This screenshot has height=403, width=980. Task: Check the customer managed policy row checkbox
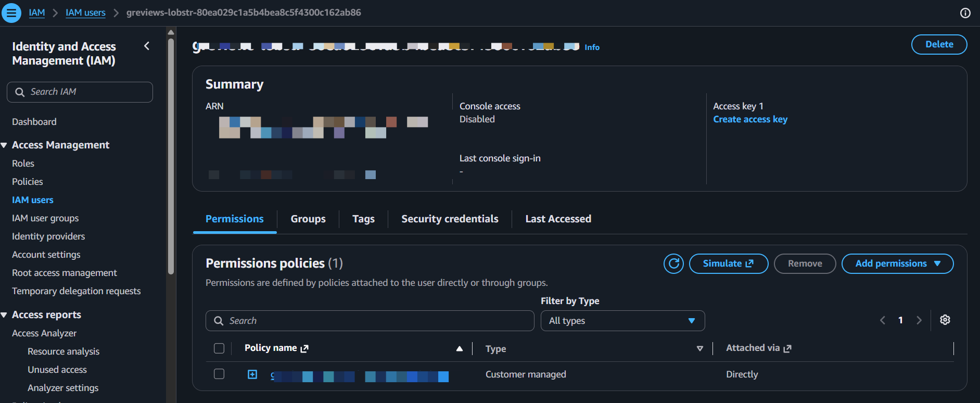pos(219,374)
